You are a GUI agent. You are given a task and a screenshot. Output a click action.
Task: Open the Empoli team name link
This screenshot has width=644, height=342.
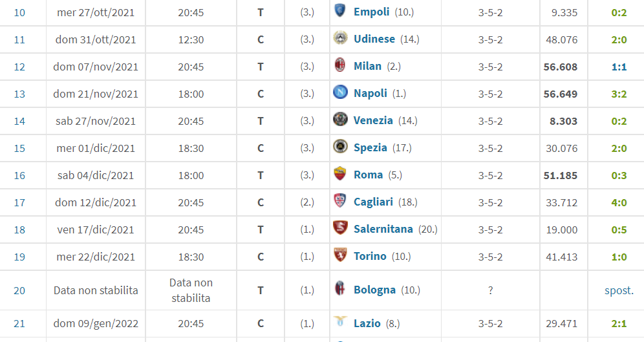(371, 12)
